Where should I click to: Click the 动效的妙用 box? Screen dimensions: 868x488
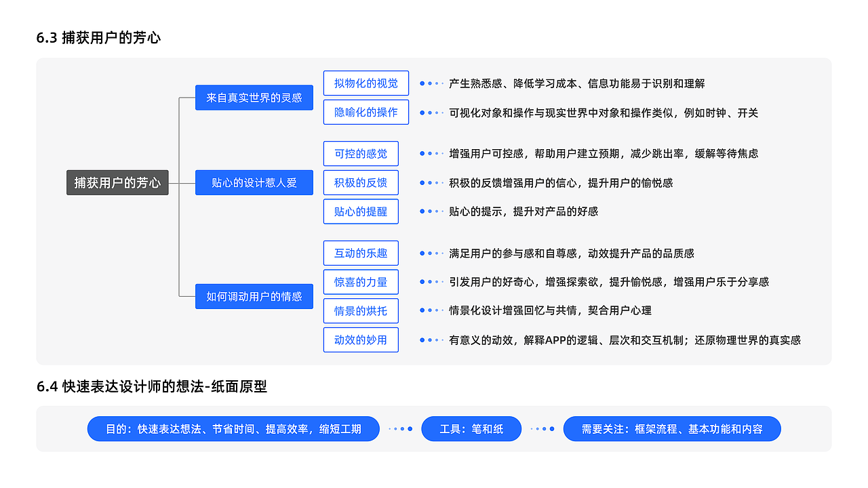(x=361, y=340)
